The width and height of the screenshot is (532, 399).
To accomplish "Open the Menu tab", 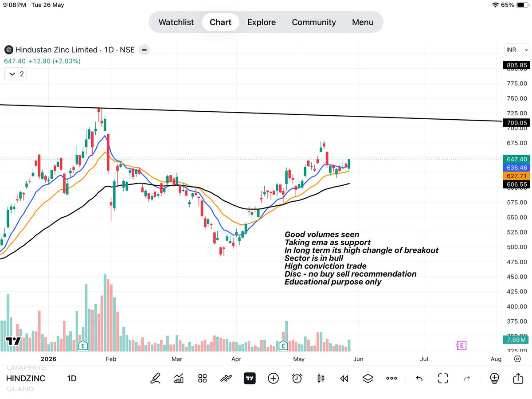I will pos(363,22).
